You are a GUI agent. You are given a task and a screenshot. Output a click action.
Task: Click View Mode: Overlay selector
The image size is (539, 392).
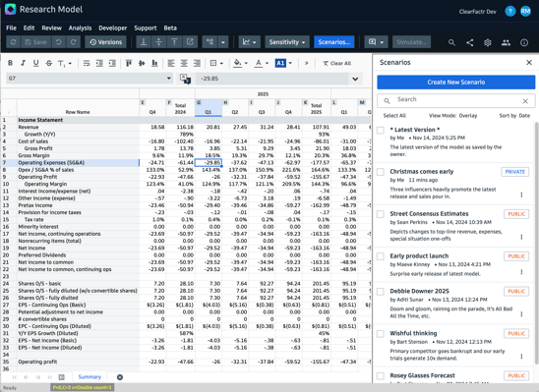pos(452,116)
